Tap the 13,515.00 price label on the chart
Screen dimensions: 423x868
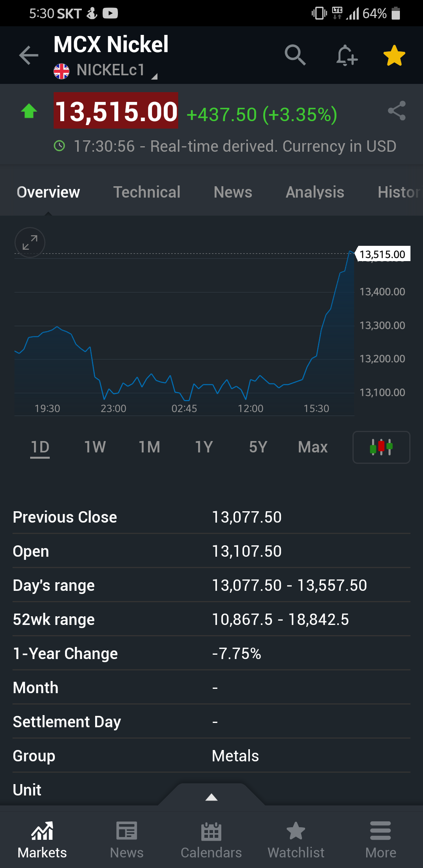tap(382, 254)
